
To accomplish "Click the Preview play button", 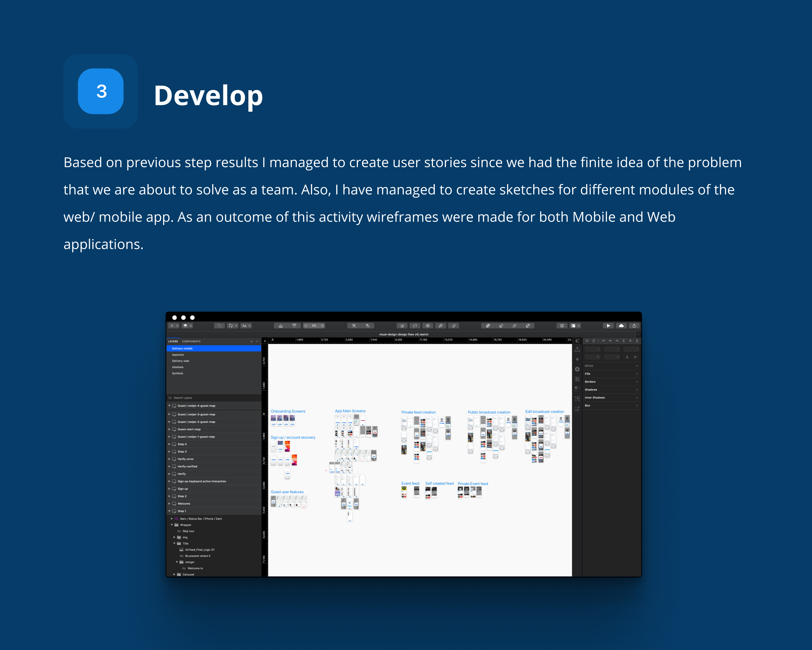I will click(x=608, y=326).
